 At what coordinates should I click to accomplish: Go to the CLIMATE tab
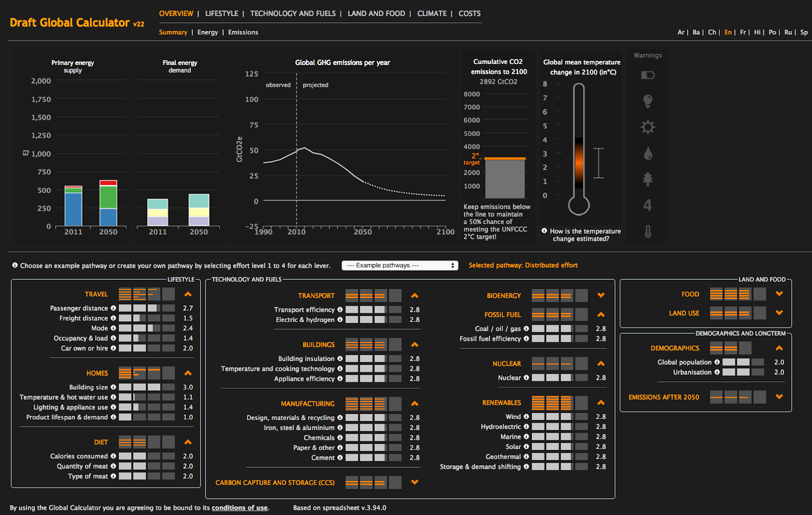point(432,14)
